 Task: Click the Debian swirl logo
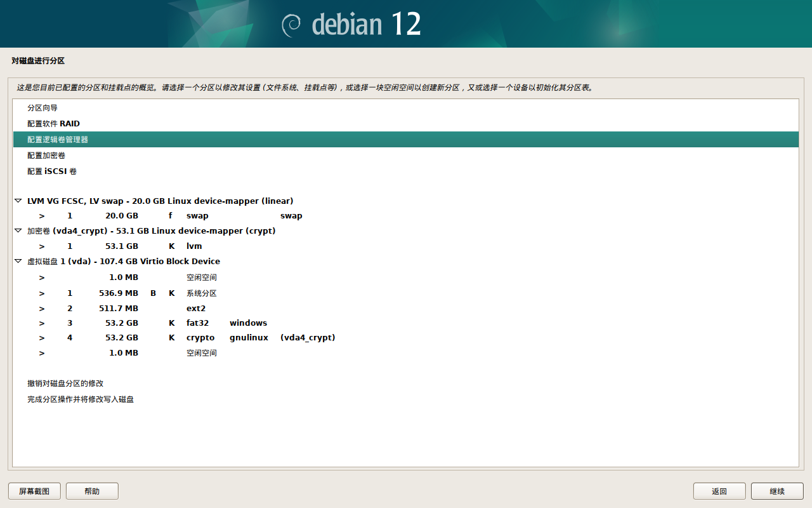tap(291, 24)
